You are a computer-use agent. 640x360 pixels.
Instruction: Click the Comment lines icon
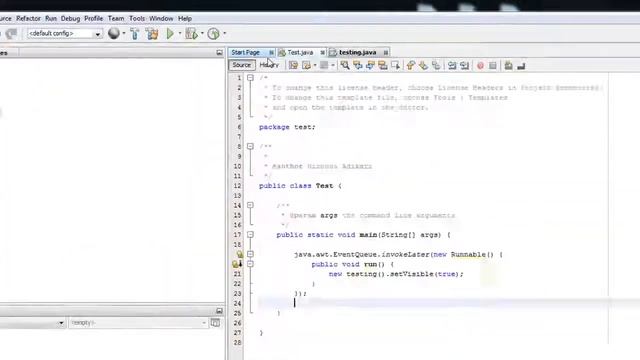click(x=508, y=65)
